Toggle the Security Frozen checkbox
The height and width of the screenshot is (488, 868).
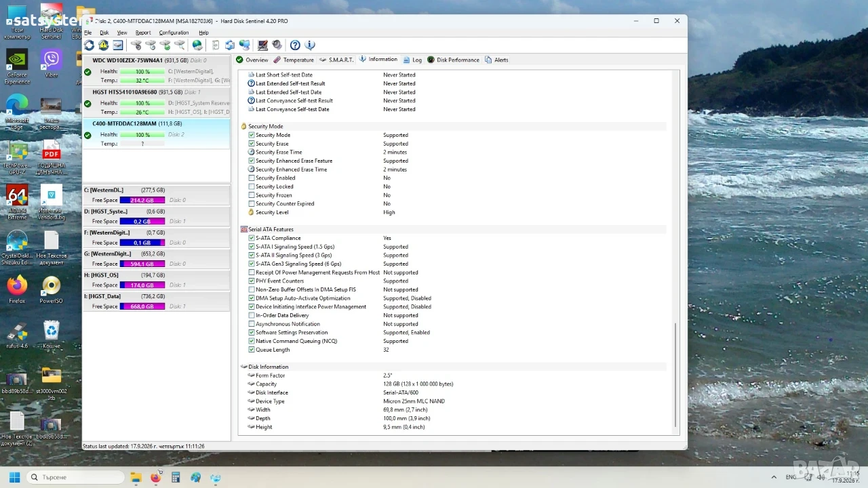(252, 195)
